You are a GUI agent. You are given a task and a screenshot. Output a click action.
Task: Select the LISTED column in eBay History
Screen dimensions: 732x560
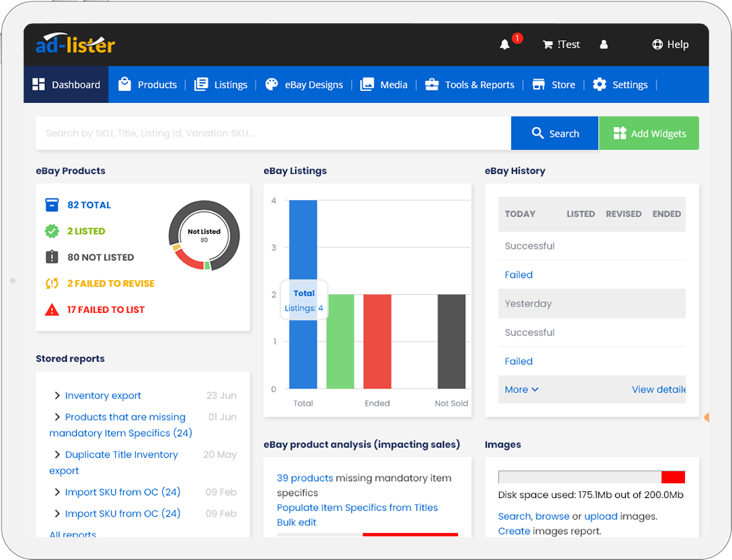tap(580, 214)
